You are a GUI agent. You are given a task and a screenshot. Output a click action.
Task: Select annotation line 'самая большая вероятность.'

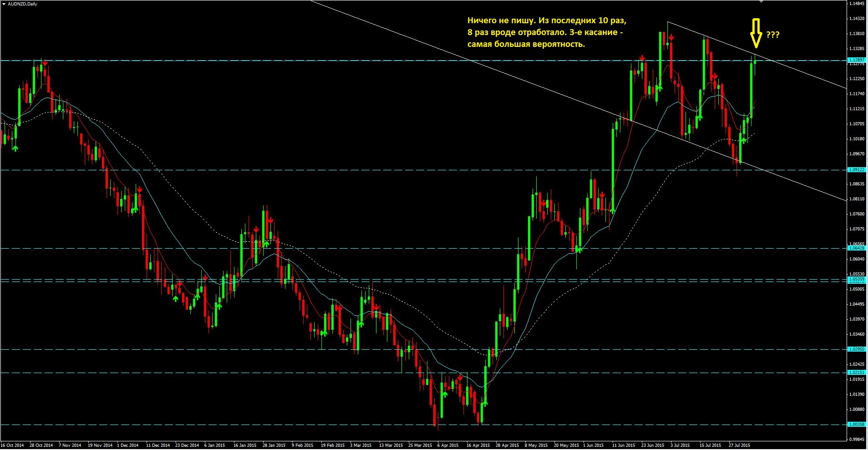click(526, 45)
